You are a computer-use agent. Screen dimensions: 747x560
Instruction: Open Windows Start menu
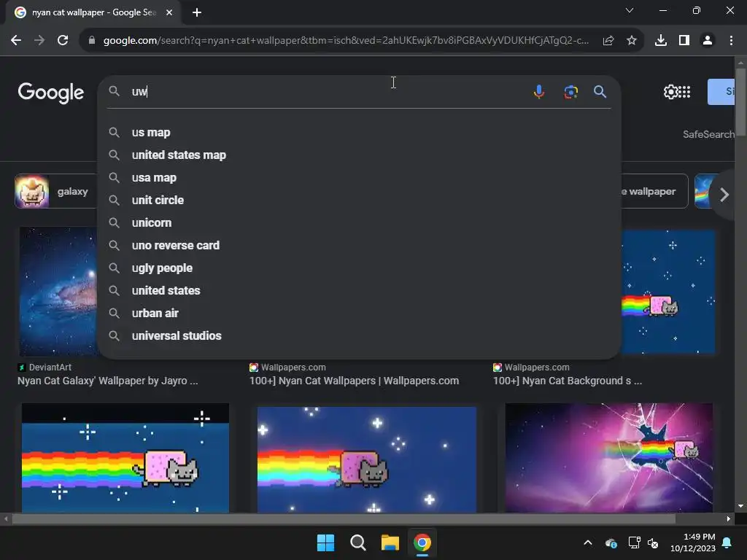[x=326, y=542]
